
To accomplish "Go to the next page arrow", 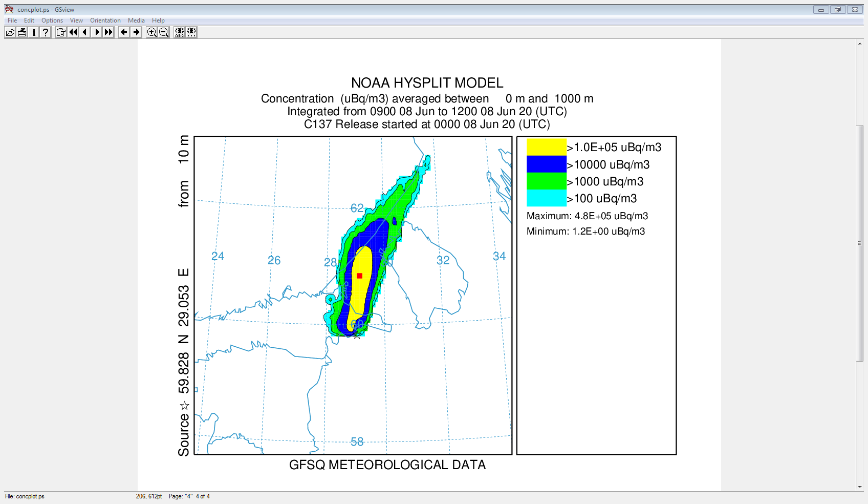I will (x=97, y=32).
